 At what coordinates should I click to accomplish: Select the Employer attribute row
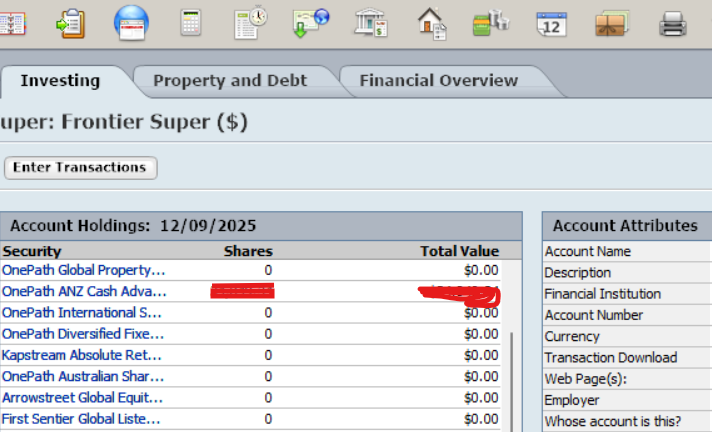627,400
